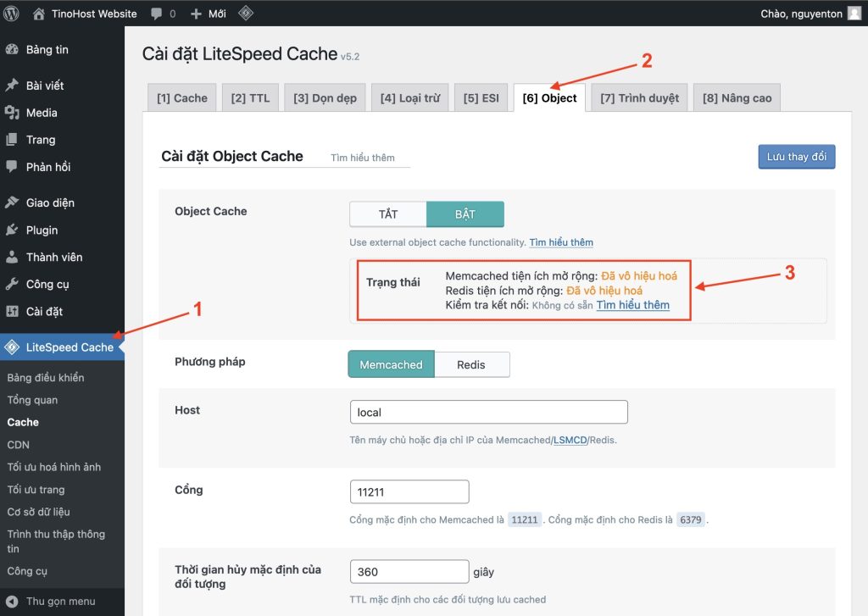This screenshot has width=868, height=616.
Task: Open the CDN submenu item
Action: 19,445
